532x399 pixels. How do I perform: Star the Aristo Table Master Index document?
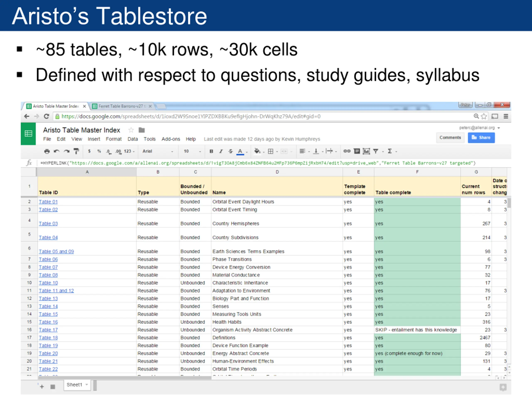pos(131,130)
